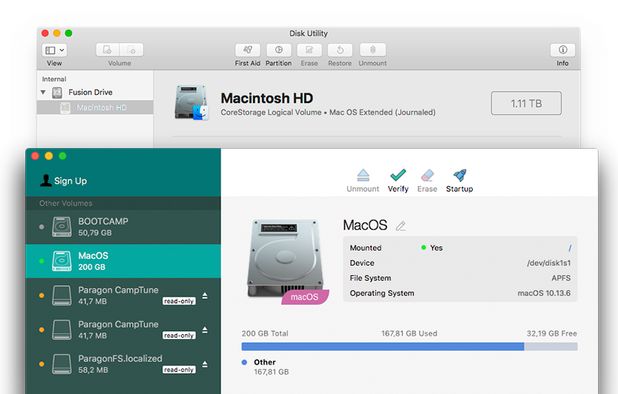Click the ParagonFS.localized disk icon
The height and width of the screenshot is (394, 618).
pyautogui.click(x=62, y=364)
